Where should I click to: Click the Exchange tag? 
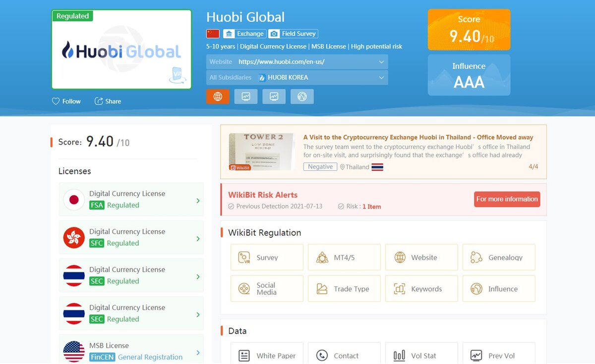(244, 34)
